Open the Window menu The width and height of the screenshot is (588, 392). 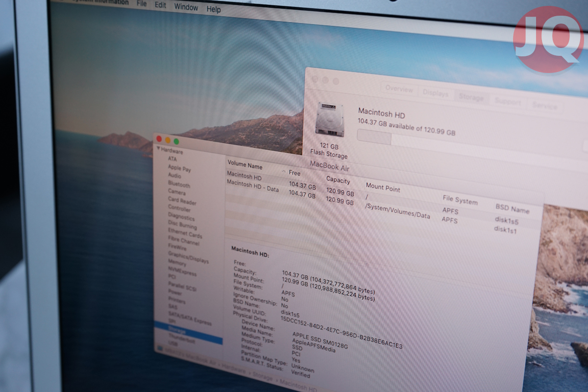click(186, 7)
